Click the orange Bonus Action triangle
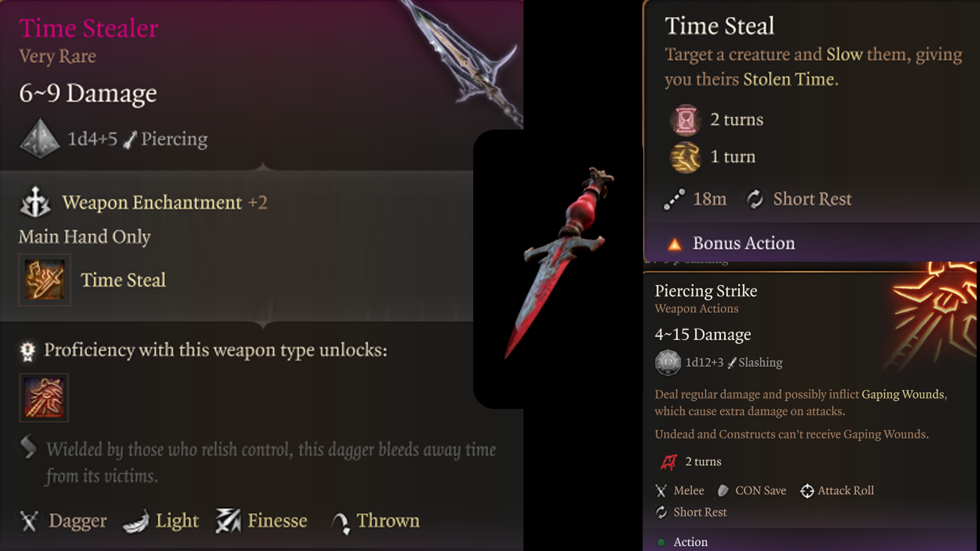Screen dimensions: 980x551 (x=675, y=244)
